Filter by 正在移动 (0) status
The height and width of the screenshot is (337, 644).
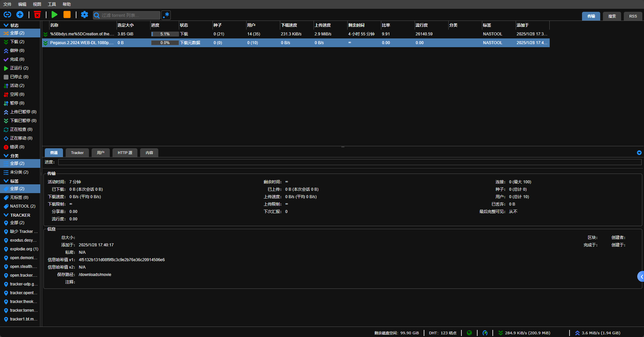click(x=20, y=138)
